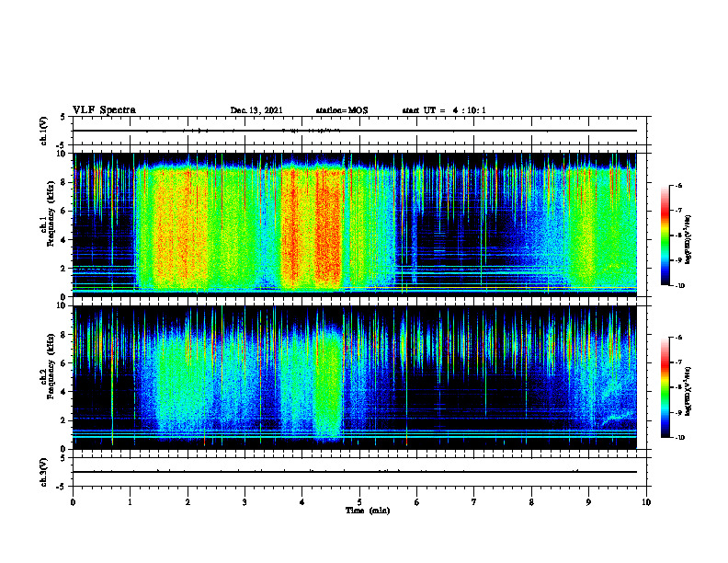Click the "ch.3(V)" axis label
Image resolution: width=728 pixels, height=563 pixels.
coord(44,472)
